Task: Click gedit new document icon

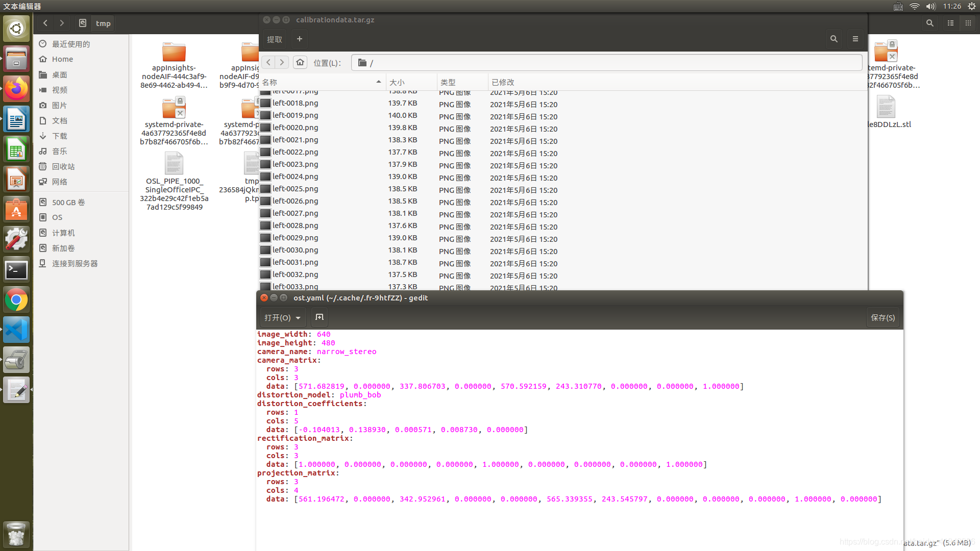Action: click(x=320, y=317)
